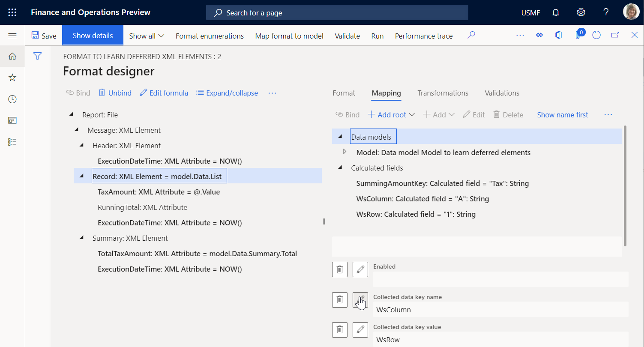Image resolution: width=644 pixels, height=347 pixels.
Task: Open the Show all dropdown
Action: [x=146, y=36]
